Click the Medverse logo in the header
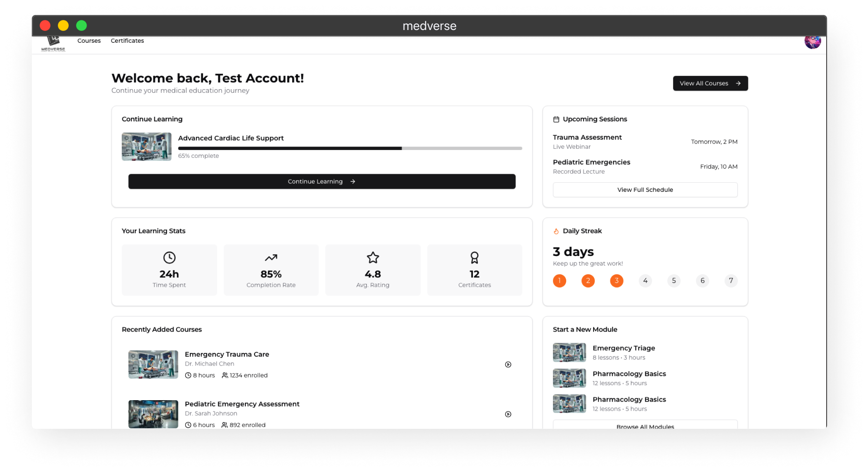The image size is (868, 472). click(53, 44)
